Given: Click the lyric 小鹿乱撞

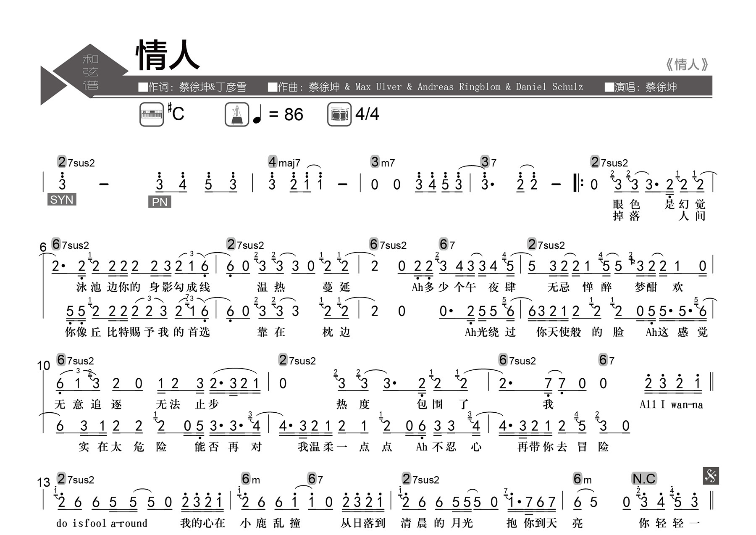Looking at the screenshot, I should click(x=270, y=523).
